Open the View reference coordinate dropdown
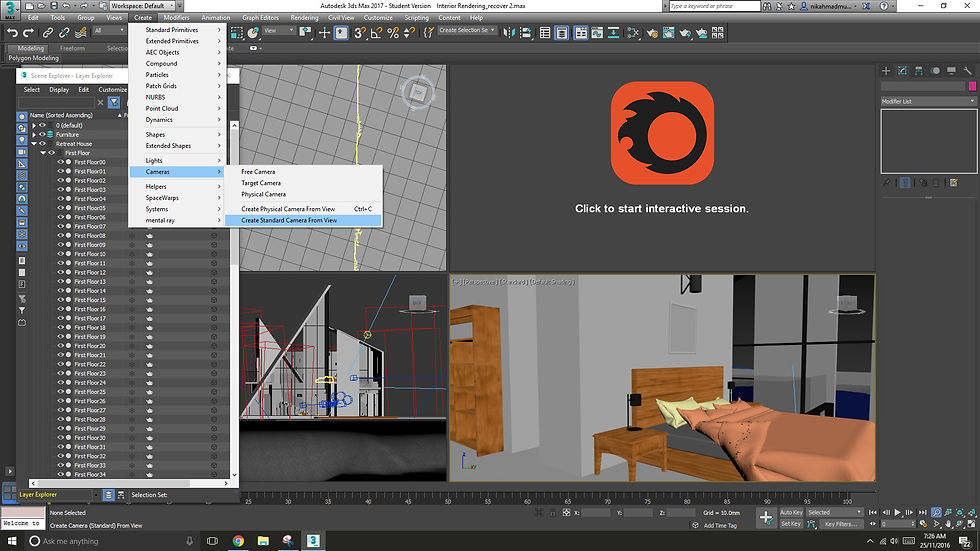This screenshot has height=551, width=980. click(279, 30)
